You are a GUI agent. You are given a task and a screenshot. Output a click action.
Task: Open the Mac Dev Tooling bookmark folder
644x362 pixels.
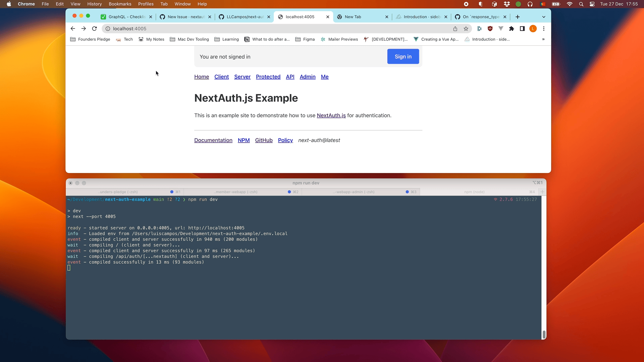click(190, 39)
